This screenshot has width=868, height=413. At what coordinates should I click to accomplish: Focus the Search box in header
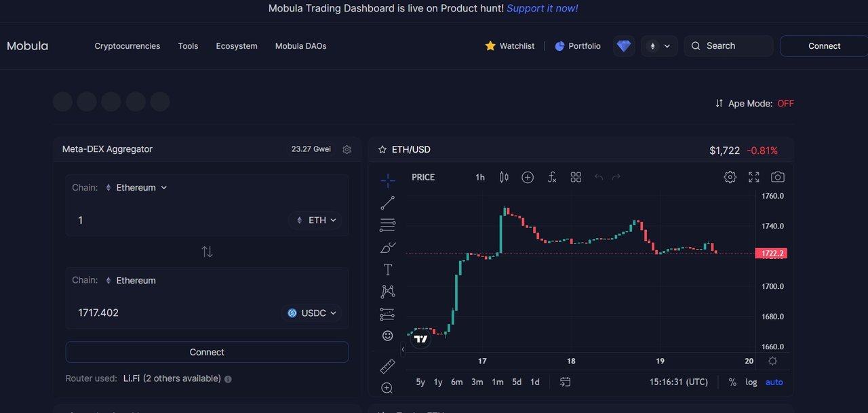click(728, 46)
